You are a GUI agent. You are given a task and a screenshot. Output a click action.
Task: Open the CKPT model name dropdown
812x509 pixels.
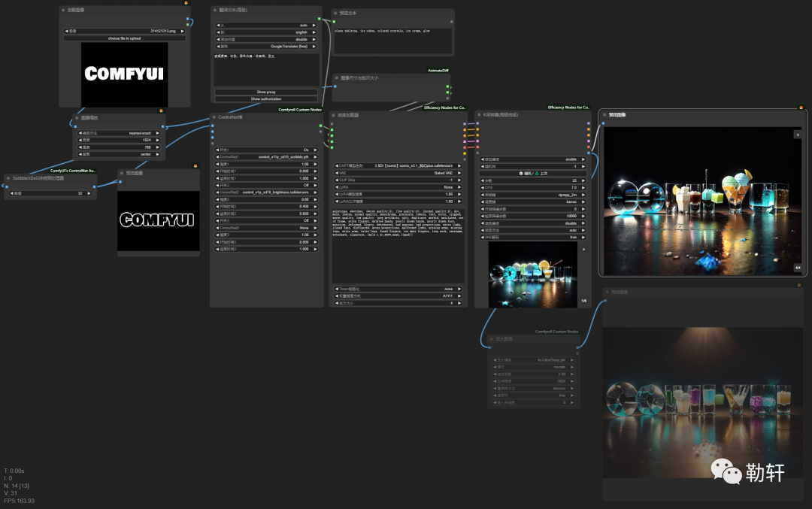(398, 165)
